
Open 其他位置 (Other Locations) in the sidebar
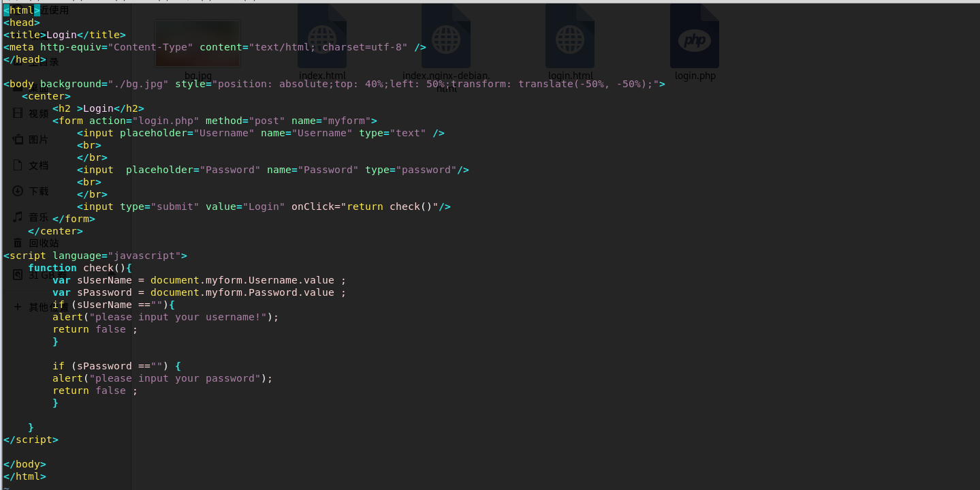click(41, 307)
